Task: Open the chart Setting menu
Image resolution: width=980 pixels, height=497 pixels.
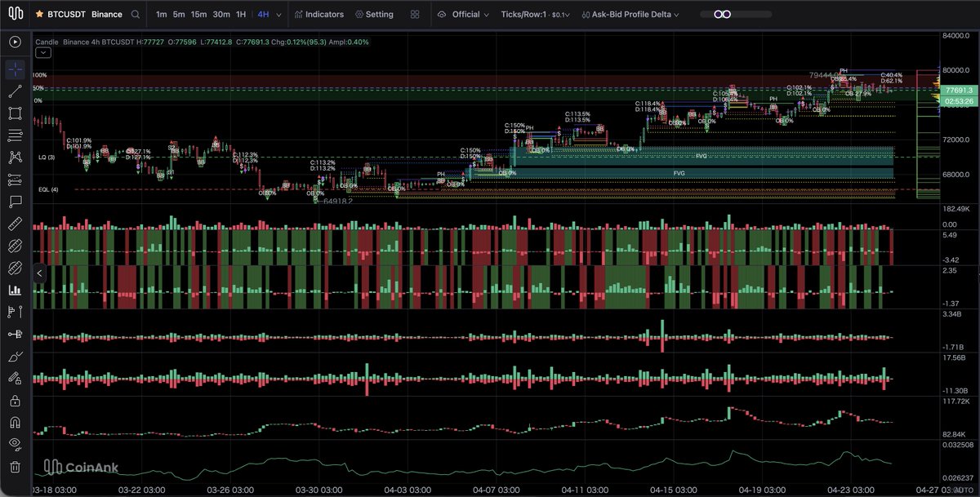Action: (374, 15)
